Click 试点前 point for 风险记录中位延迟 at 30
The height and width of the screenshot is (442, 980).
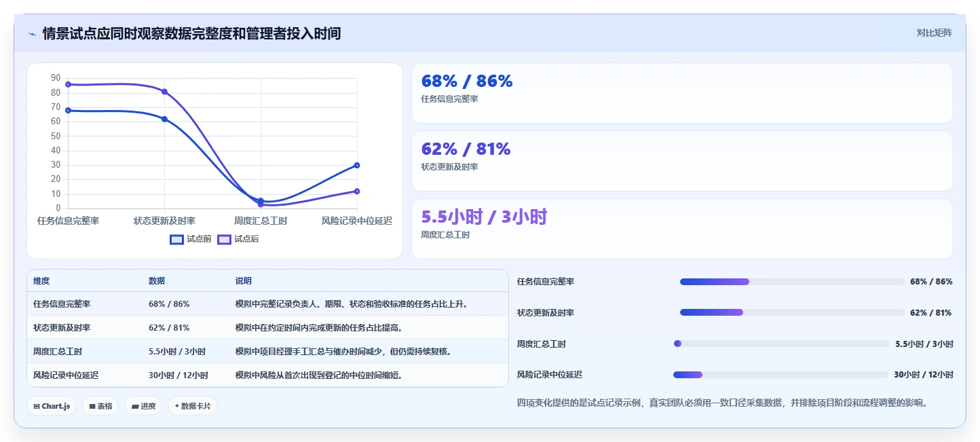coord(357,165)
